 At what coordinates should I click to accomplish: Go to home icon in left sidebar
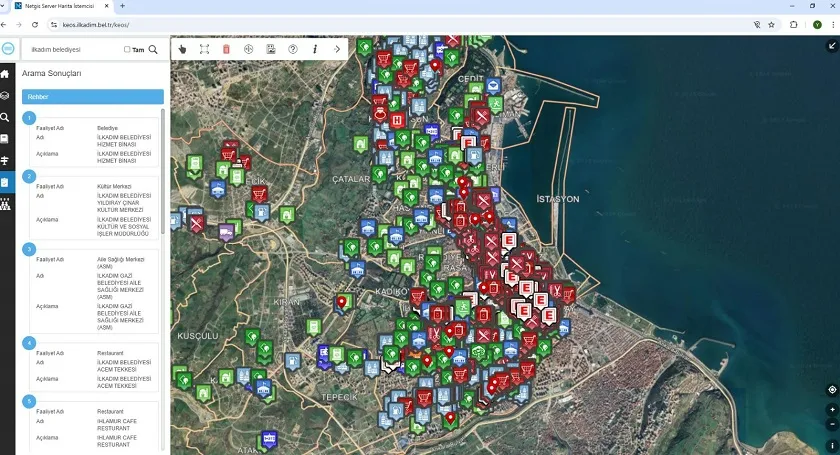pos(5,74)
